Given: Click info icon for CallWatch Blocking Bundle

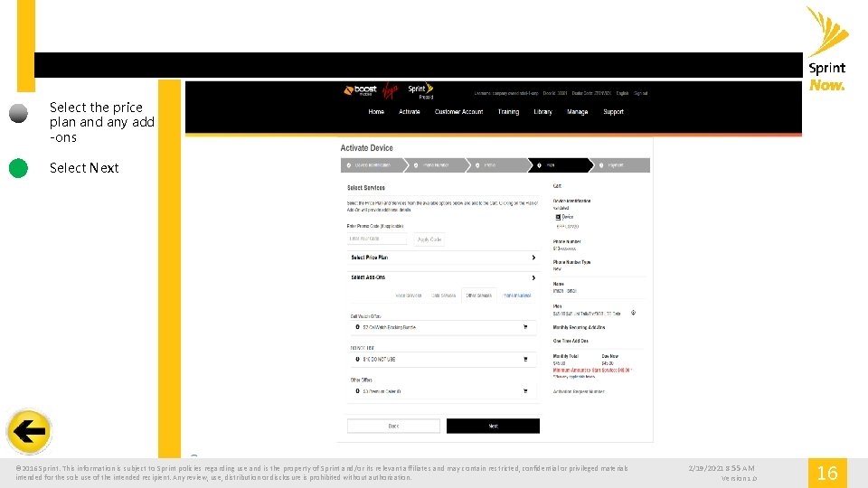Looking at the screenshot, I should [357, 327].
